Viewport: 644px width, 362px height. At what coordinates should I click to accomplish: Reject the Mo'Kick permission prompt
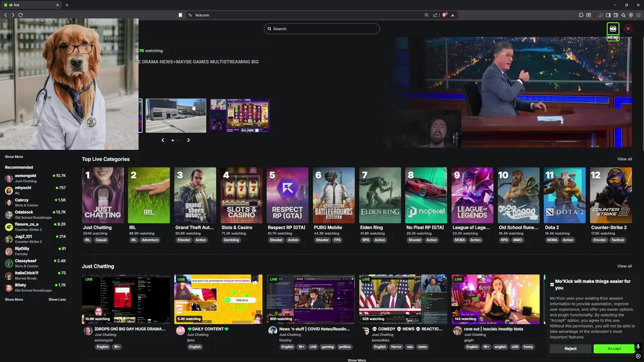coord(571,348)
